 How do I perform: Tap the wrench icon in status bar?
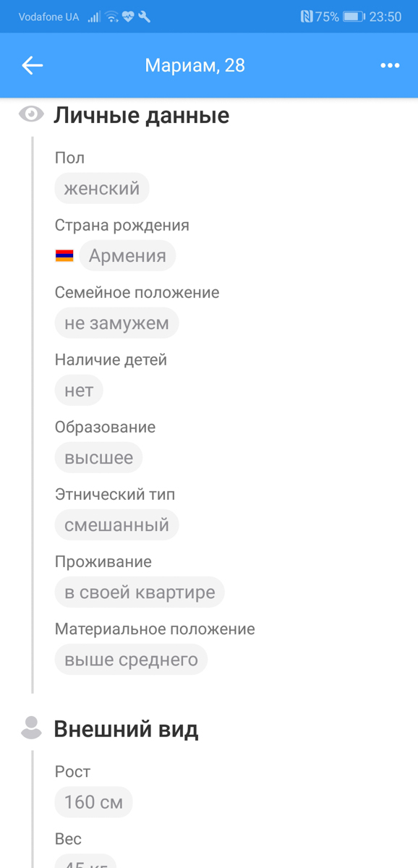pos(145,17)
